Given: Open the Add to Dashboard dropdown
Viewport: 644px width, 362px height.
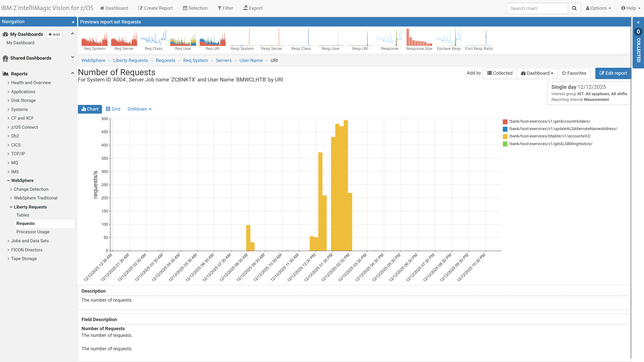Looking at the screenshot, I should coord(537,73).
